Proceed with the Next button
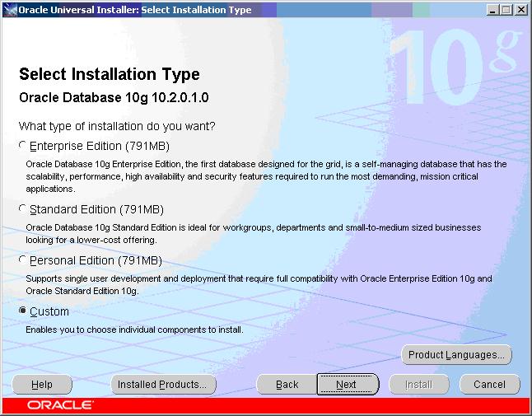This screenshot has width=532, height=416. [348, 385]
